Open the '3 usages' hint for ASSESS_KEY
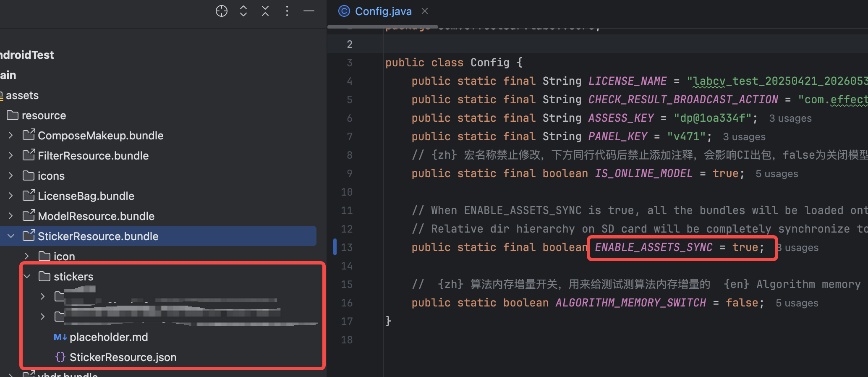The image size is (868, 377). 790,118
